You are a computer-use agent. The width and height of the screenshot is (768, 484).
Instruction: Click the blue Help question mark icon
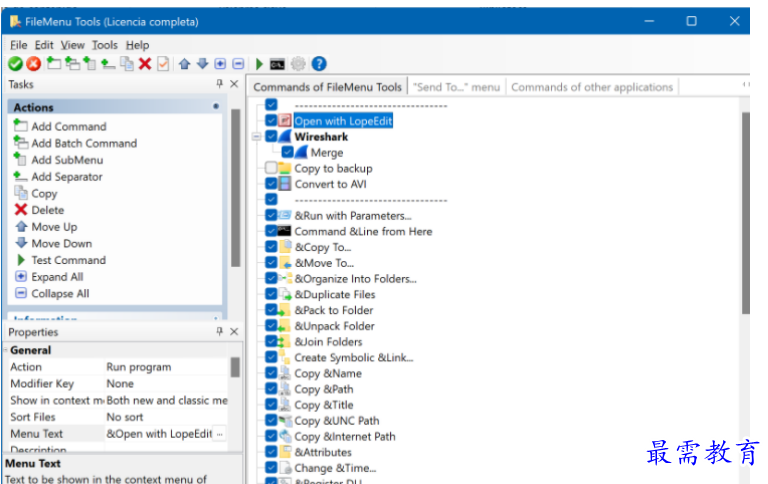(319, 64)
